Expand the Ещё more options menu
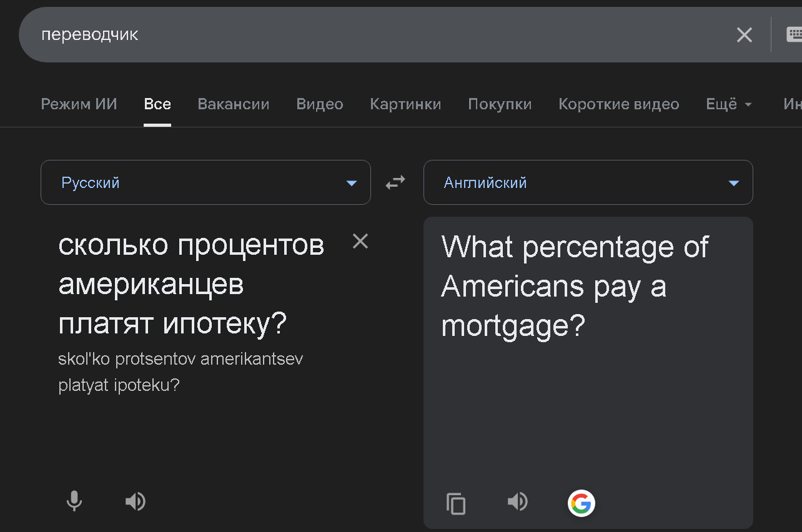Screen dimensions: 802x532 click(728, 104)
